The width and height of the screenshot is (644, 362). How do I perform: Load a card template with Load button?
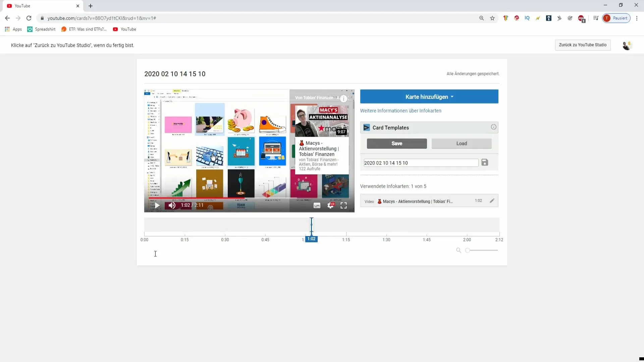[x=462, y=143]
